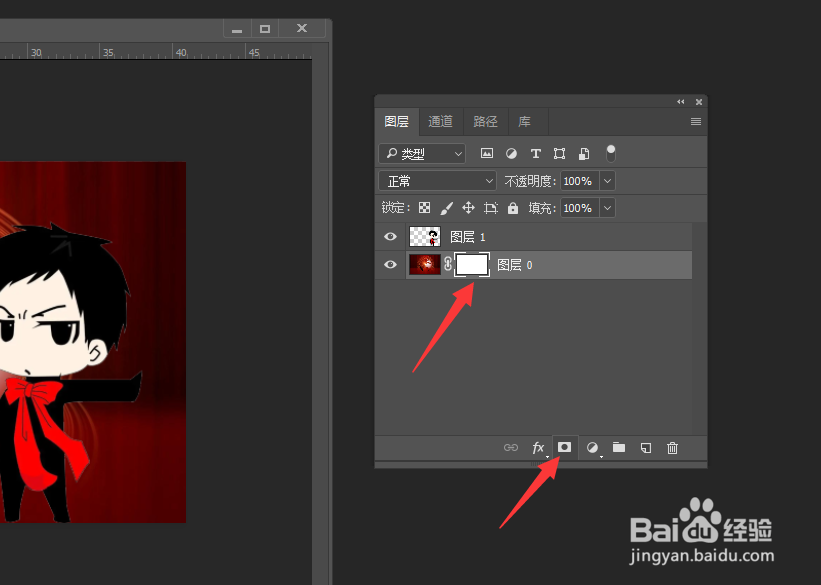
Task: Open the 正常 blend mode dropdown
Action: (x=437, y=181)
